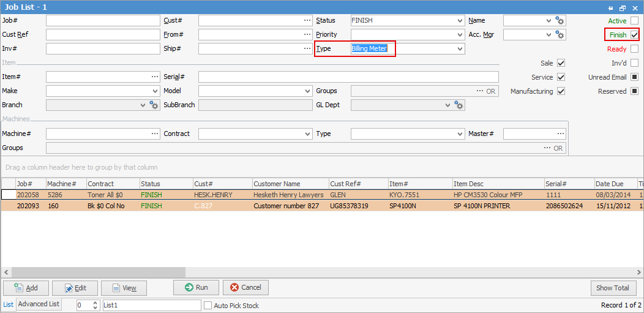Image resolution: width=644 pixels, height=313 pixels.
Task: Run the job list query
Action: click(197, 287)
